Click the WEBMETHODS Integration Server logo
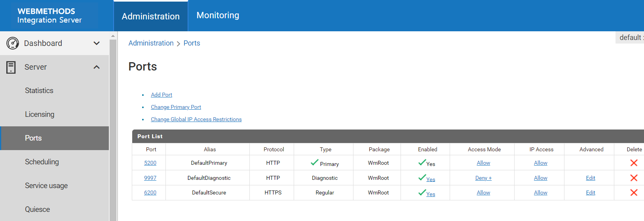The height and width of the screenshot is (221, 644). (49, 15)
